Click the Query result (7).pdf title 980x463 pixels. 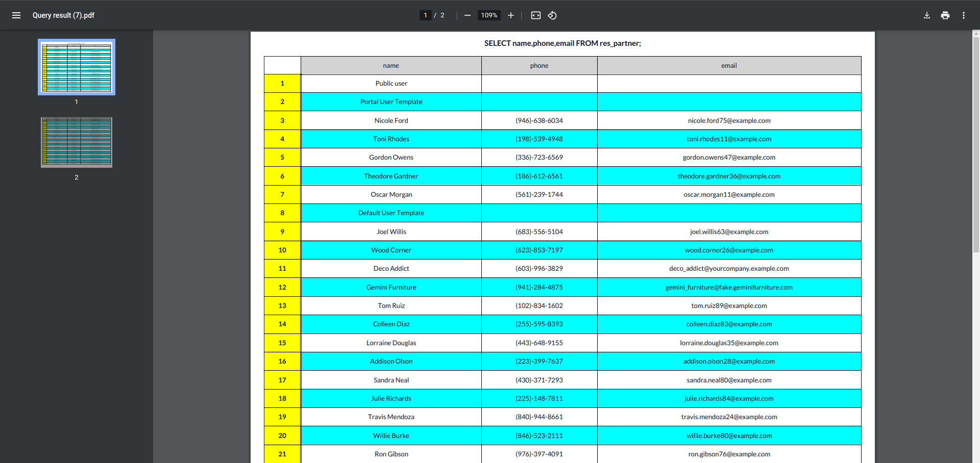tap(63, 15)
